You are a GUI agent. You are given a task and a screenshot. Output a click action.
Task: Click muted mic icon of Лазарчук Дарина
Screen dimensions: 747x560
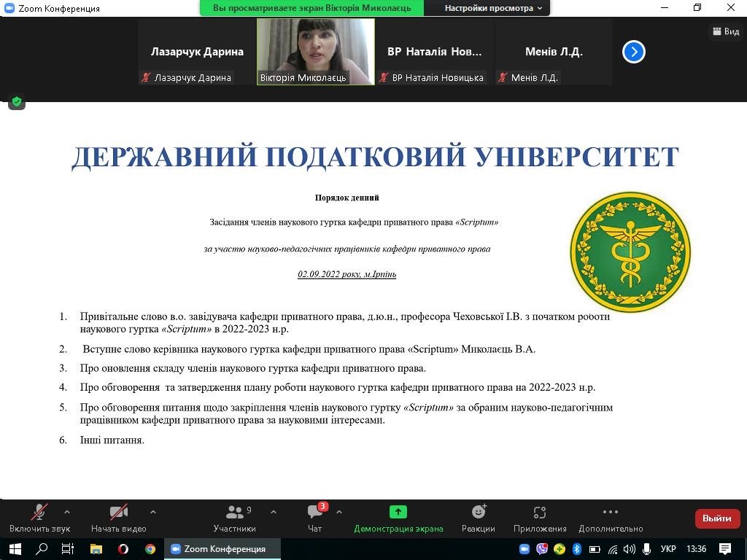[x=146, y=77]
